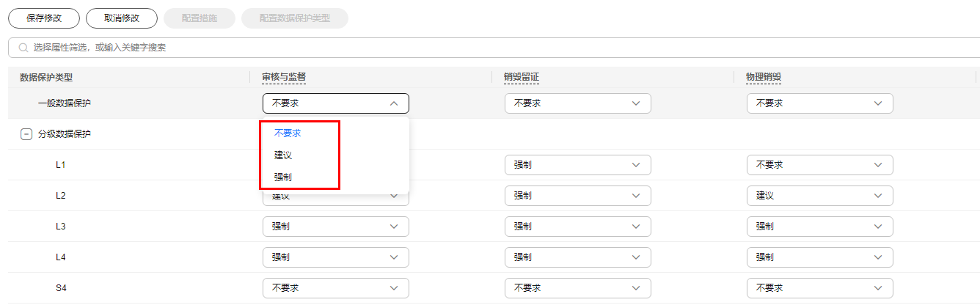Click the chevron of L2 销毁留证 dropdown
Viewport: 980px width, 305px height.
[x=636, y=196]
